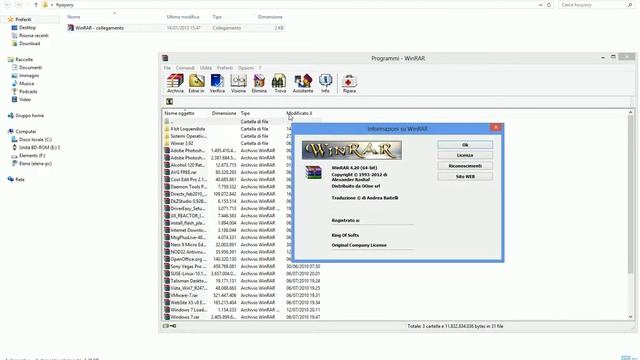This screenshot has width=640, height=360.
Task: Click the Ripara first-aid icon
Action: [x=349, y=83]
